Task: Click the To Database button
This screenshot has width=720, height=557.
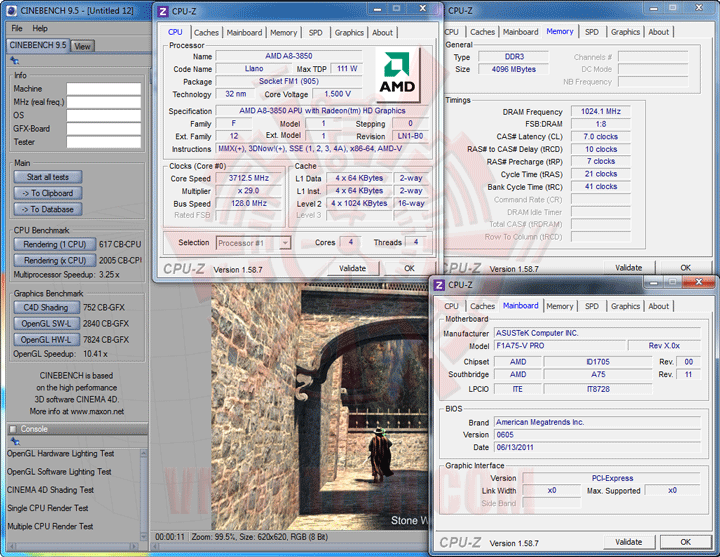Action: tap(48, 209)
